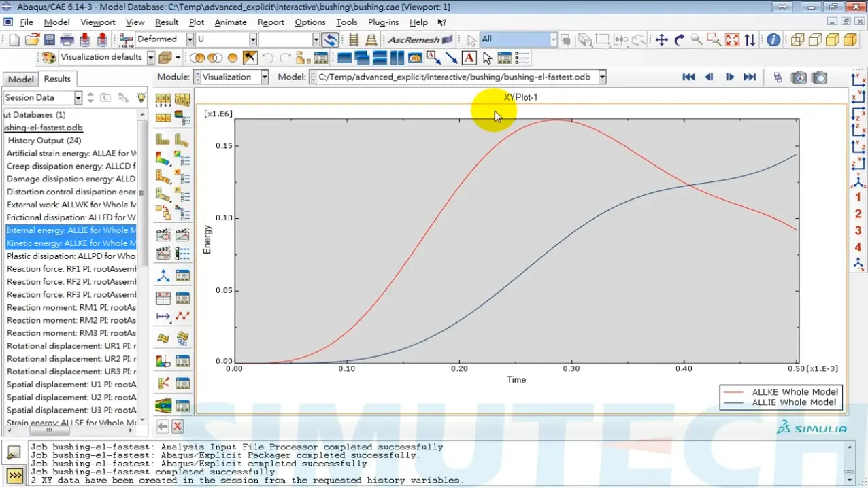Open the field output variable U dropdown

tap(253, 40)
